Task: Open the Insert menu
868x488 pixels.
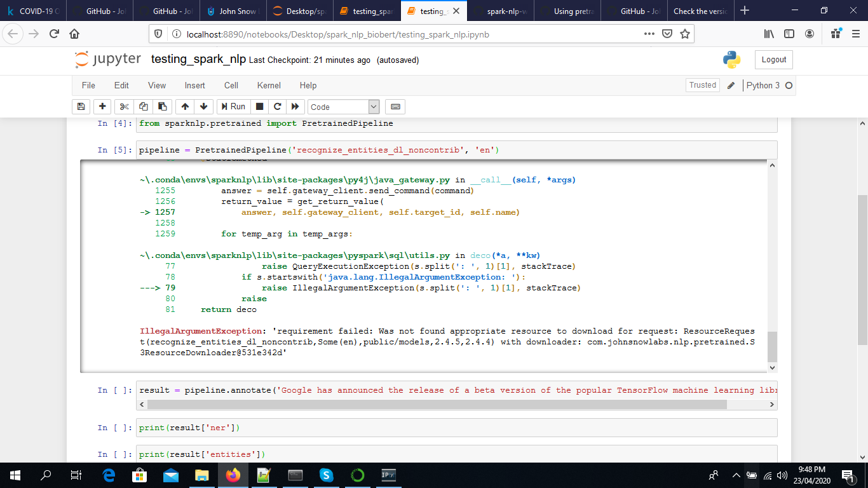Action: [x=194, y=85]
